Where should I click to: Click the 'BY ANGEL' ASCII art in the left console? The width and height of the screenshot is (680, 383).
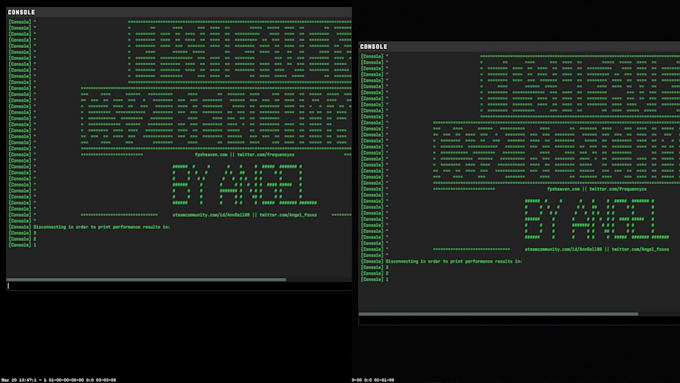tap(244, 184)
